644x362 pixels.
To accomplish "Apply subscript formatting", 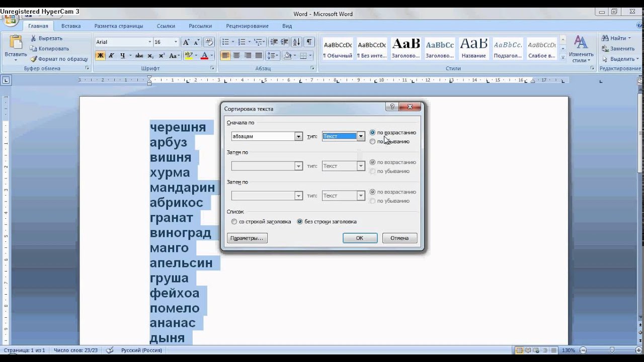I will pos(151,56).
